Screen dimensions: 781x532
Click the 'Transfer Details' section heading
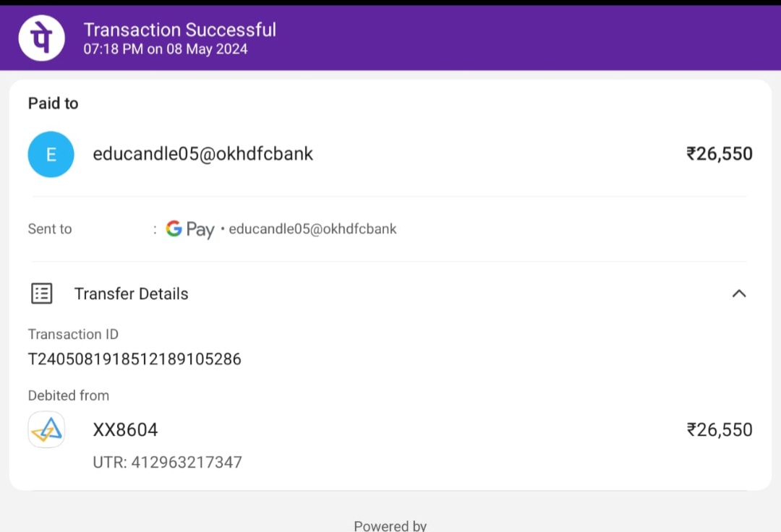131,294
